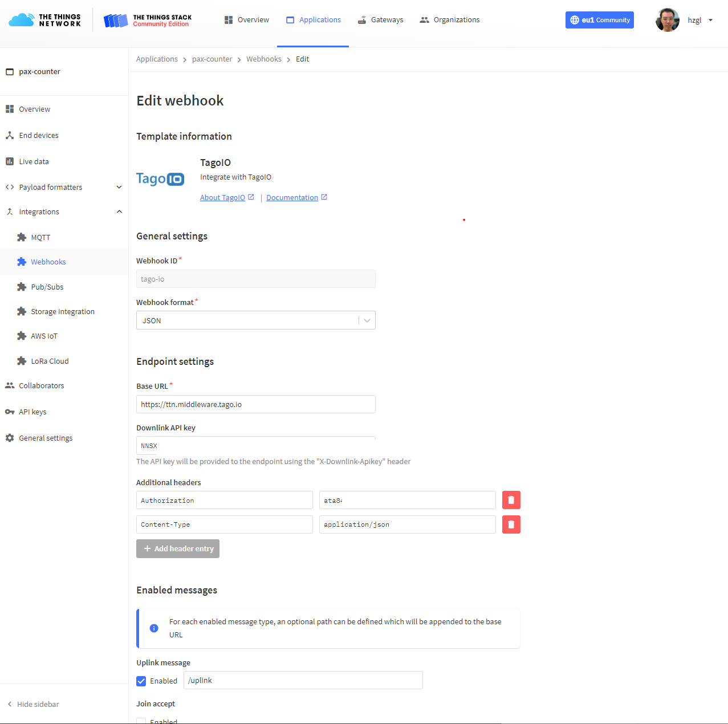Click the pax-counter application icon in sidebar
Screen dimensions: 728x724
coord(10,72)
